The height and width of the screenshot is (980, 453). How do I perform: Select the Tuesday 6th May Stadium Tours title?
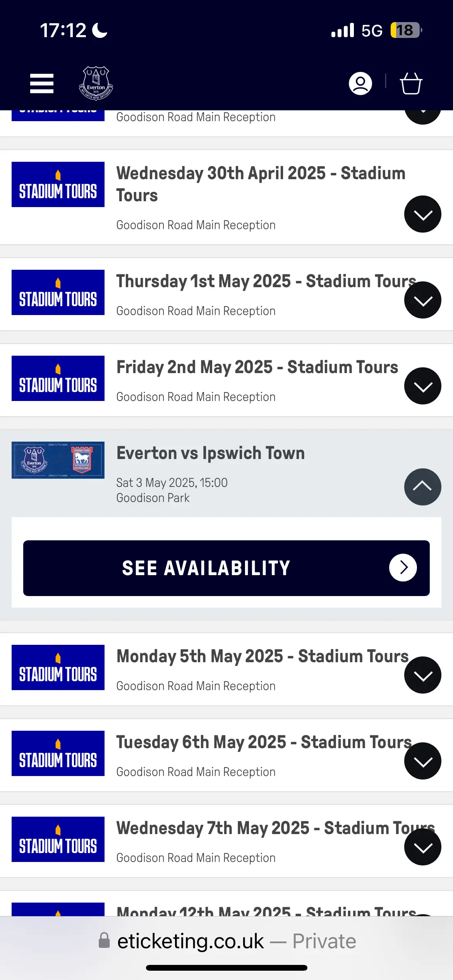click(264, 742)
